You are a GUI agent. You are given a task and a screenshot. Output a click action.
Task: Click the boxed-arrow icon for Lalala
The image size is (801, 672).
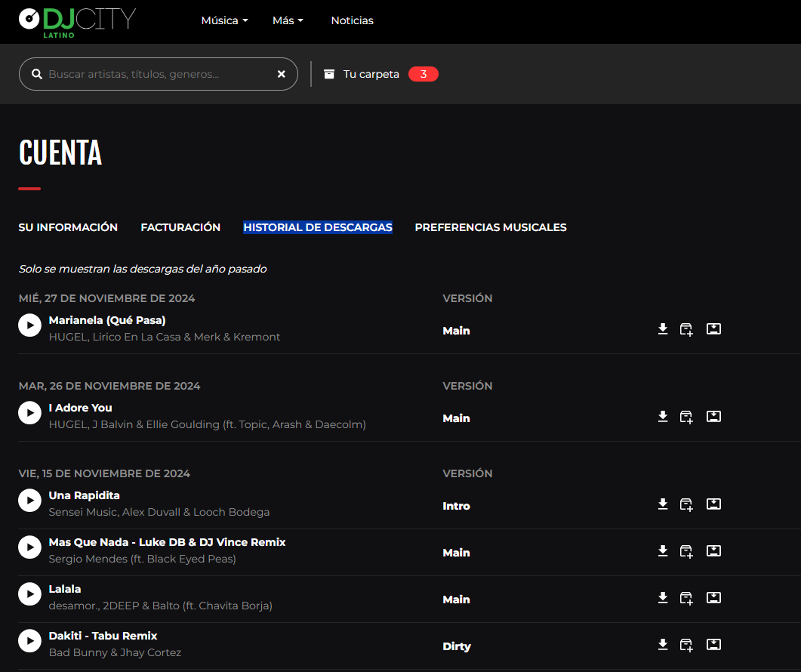[713, 597]
